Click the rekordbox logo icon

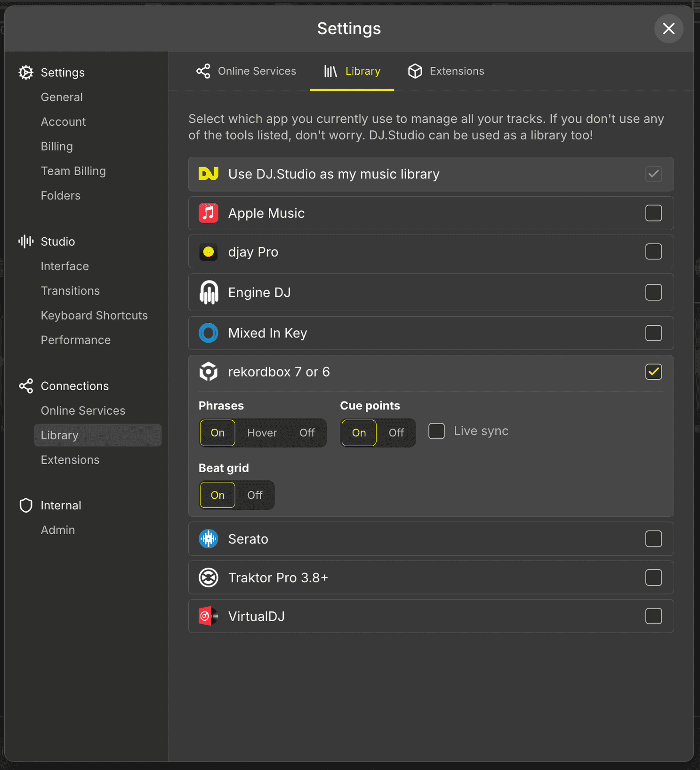pos(209,372)
